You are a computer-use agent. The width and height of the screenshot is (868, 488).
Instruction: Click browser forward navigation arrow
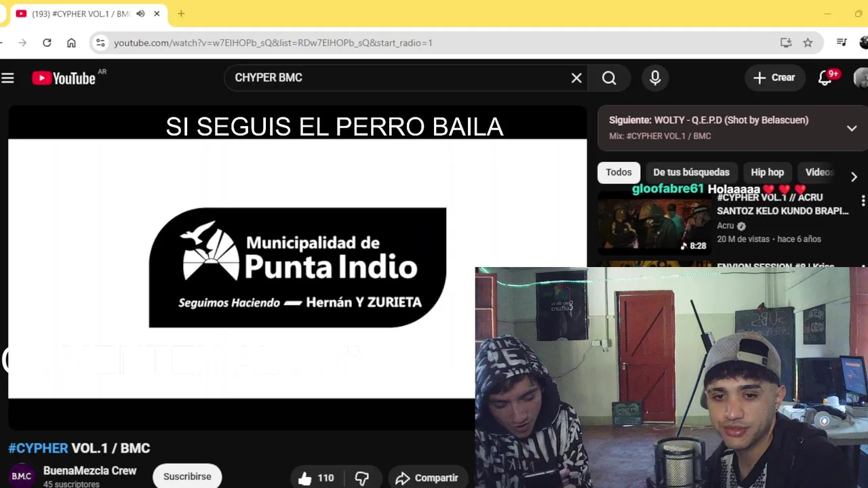click(22, 43)
